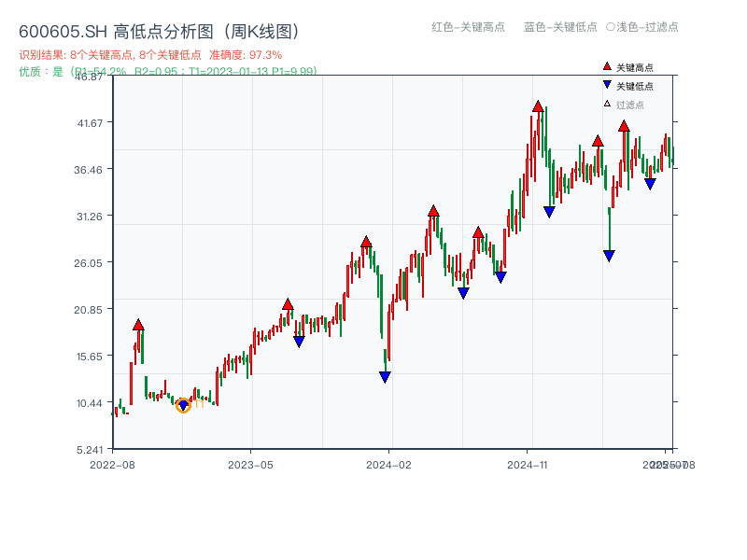Viewport: 747px width, 560px height.
Task: Click blue low-point triangle near 26.8 in 2025
Action: pos(609,256)
